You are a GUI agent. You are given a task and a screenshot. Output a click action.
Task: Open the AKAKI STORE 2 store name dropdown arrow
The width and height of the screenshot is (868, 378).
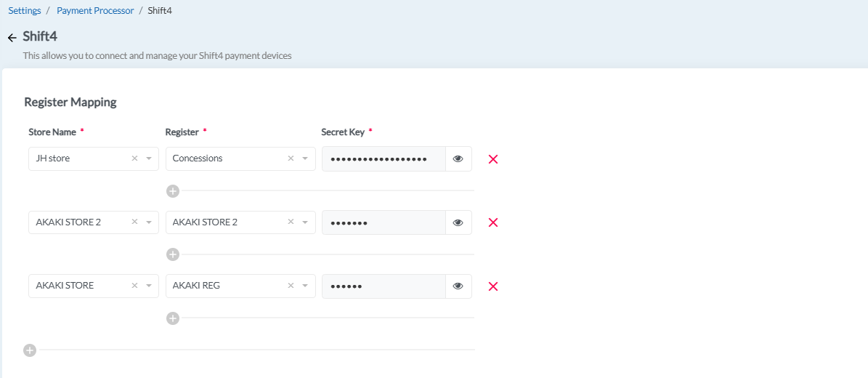pos(149,222)
